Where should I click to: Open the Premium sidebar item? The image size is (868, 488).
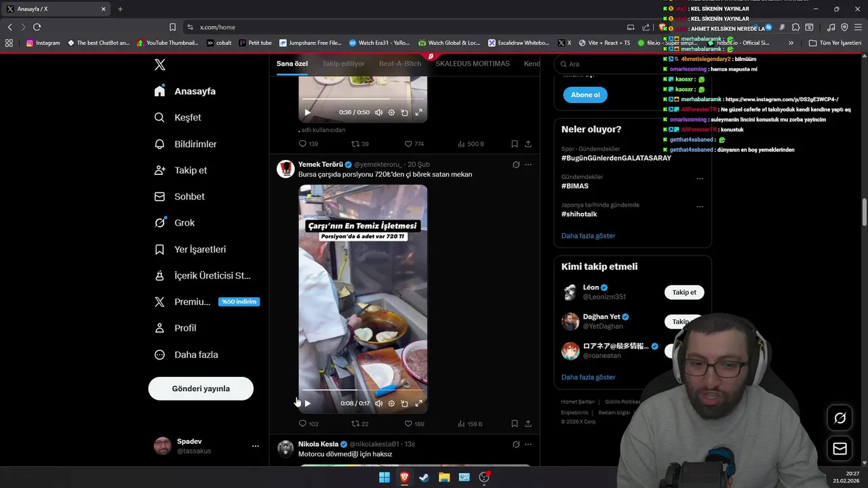pos(206,302)
